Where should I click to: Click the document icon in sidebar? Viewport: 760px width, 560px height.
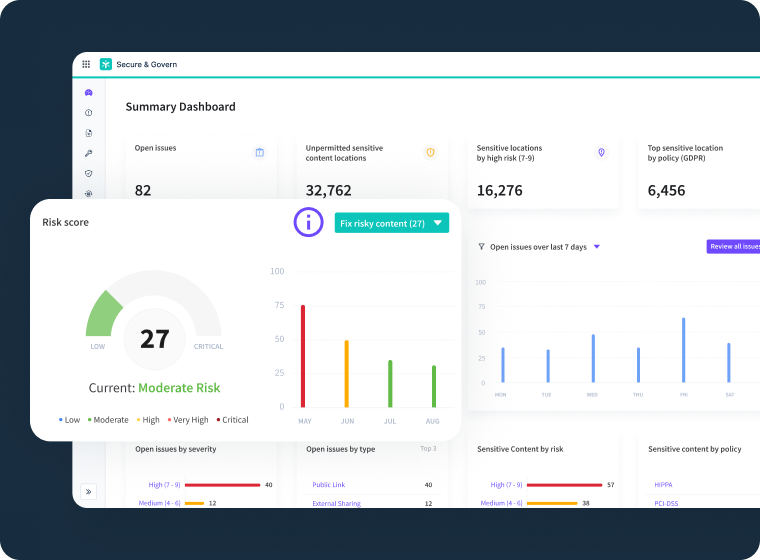pyautogui.click(x=89, y=133)
